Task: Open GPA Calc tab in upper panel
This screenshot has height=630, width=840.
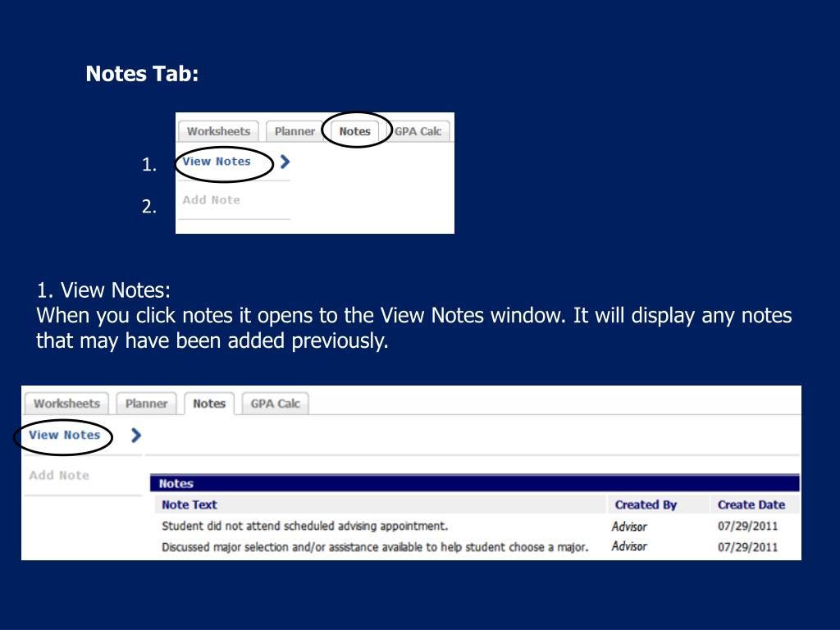Action: (418, 131)
